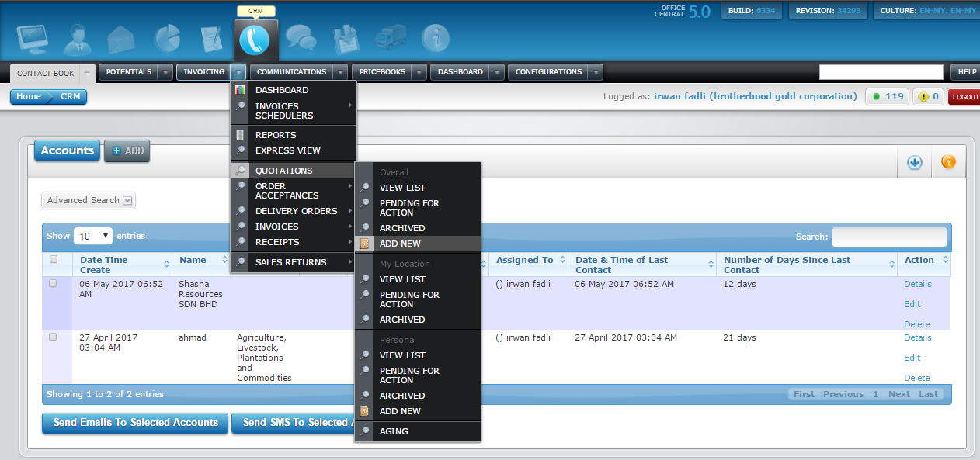Sort by Number of Days Since Last Contact arrows

[891, 265]
